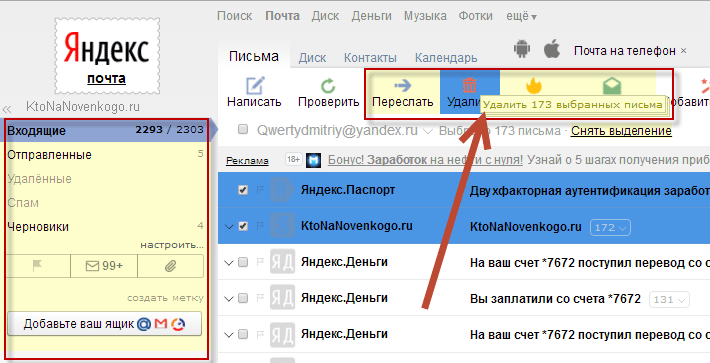Click the green open-envelope mark-read icon

coord(612,86)
